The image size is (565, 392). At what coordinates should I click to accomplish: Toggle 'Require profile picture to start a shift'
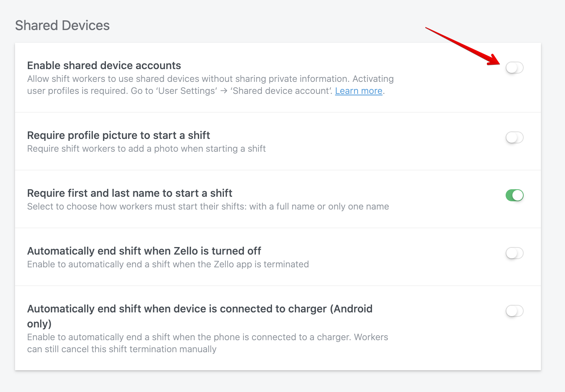click(515, 138)
